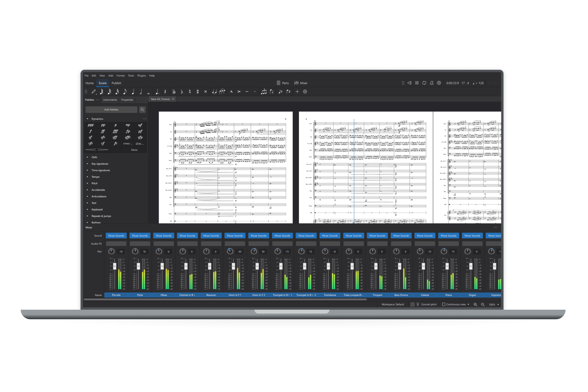Image resolution: width=588 pixels, height=392 pixels.
Task: Apply the accent articulation
Action: [x=239, y=91]
